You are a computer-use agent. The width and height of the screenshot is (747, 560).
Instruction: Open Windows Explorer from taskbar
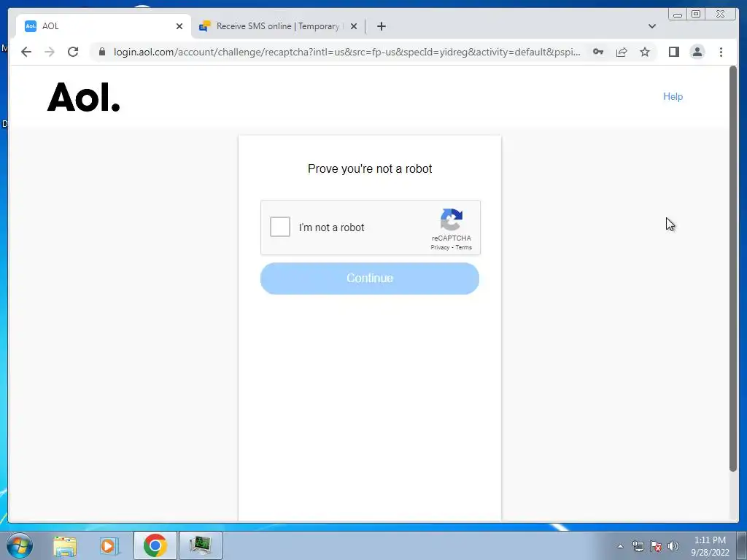(65, 545)
